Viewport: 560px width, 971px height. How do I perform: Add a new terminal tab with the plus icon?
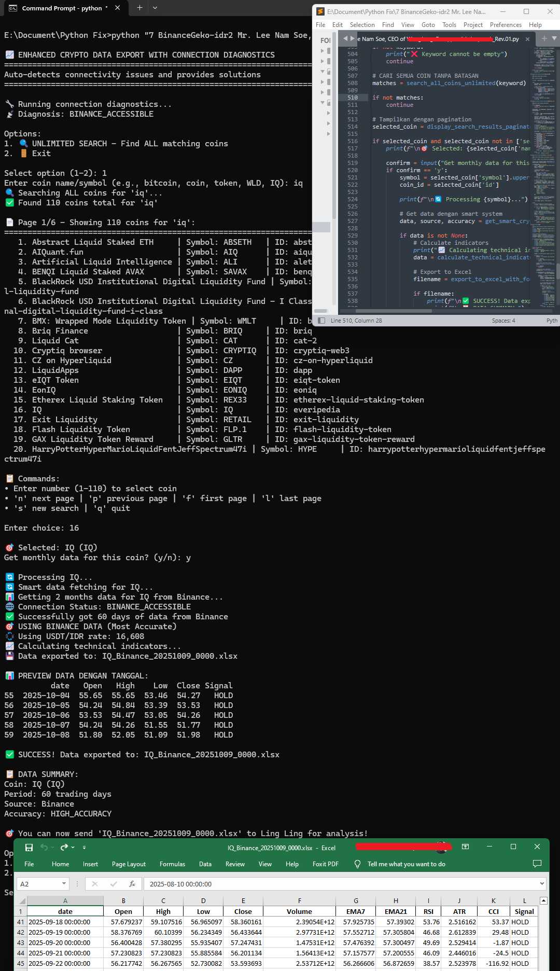click(139, 8)
